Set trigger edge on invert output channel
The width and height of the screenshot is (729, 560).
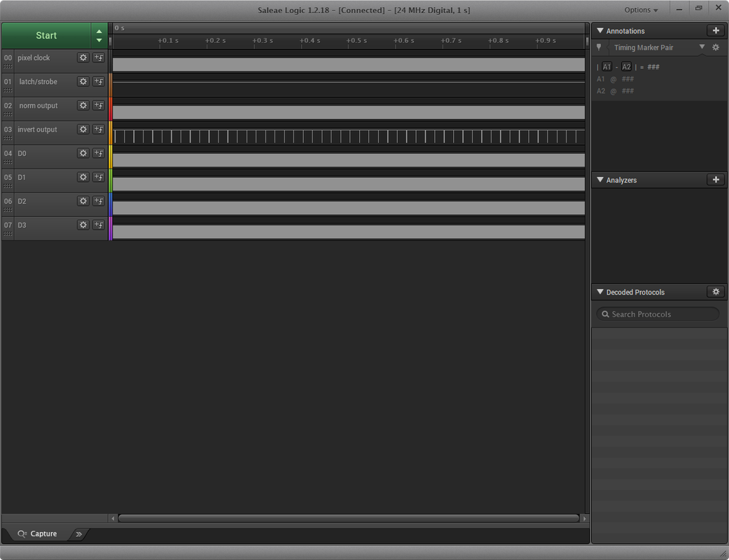click(x=99, y=129)
